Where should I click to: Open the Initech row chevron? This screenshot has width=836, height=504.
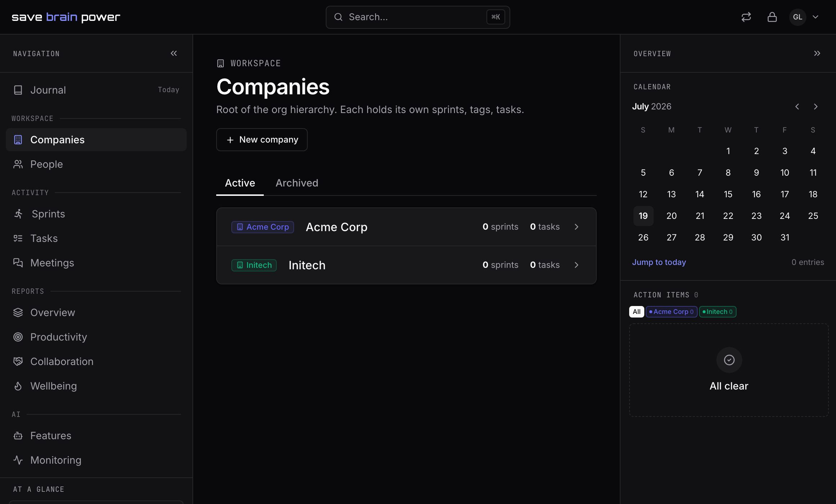[577, 265]
